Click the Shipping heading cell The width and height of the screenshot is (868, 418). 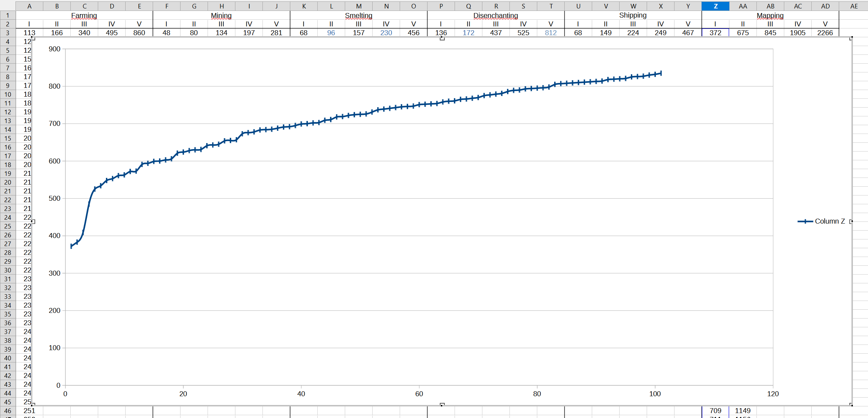point(633,15)
